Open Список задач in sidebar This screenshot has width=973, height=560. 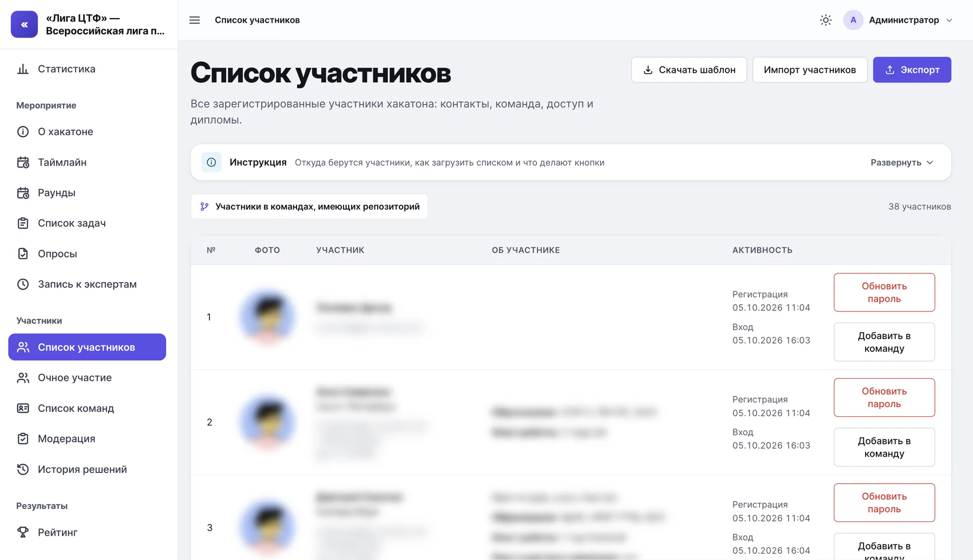pos(87,223)
